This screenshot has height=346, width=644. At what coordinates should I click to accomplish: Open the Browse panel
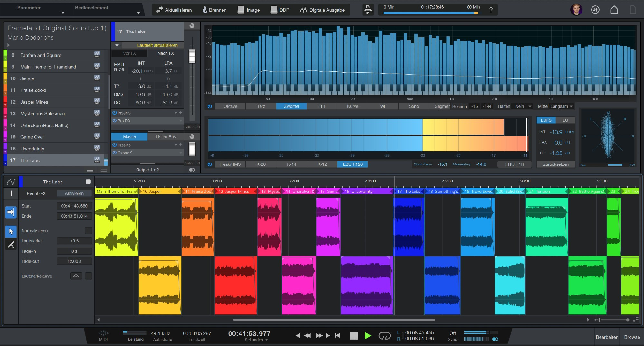632,337
